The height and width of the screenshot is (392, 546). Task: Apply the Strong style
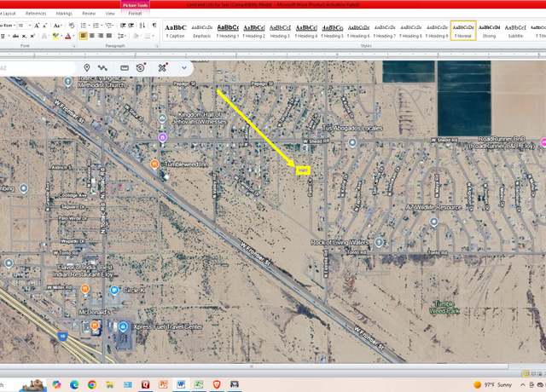tap(489, 31)
